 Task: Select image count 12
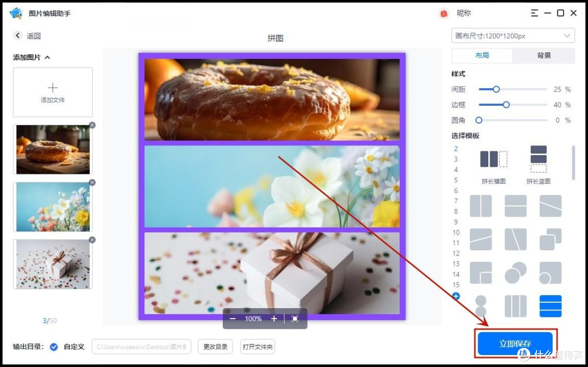456,254
